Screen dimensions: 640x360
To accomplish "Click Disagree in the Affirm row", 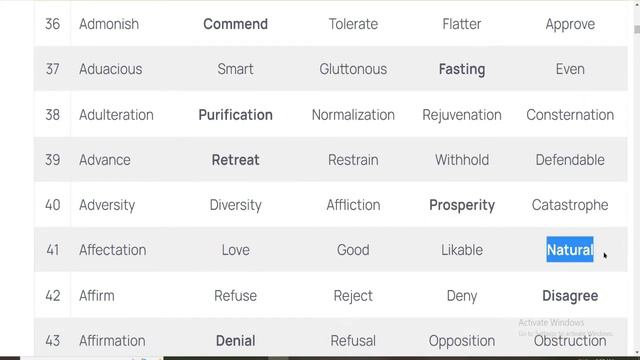I will coord(570,296).
